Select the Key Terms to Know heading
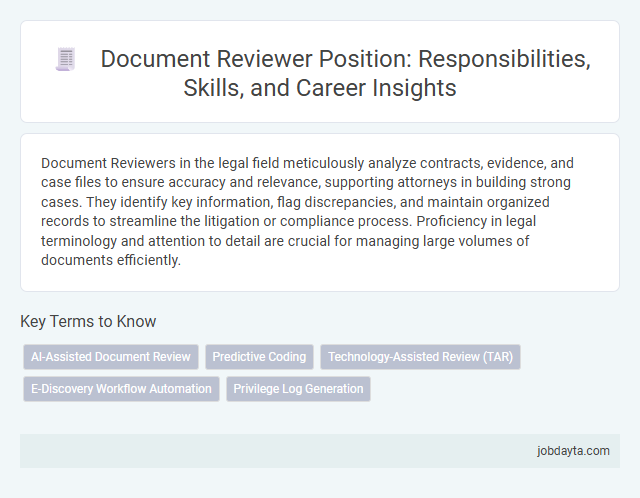The width and height of the screenshot is (640, 498). click(88, 321)
